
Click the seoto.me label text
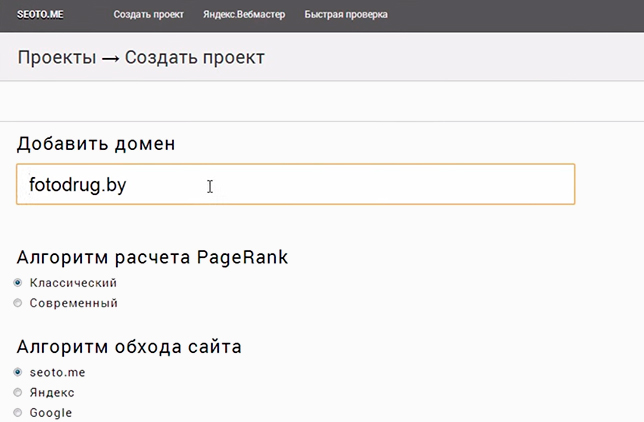click(58, 372)
